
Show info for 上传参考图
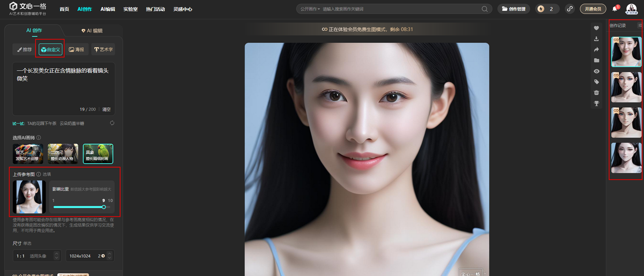[38, 174]
